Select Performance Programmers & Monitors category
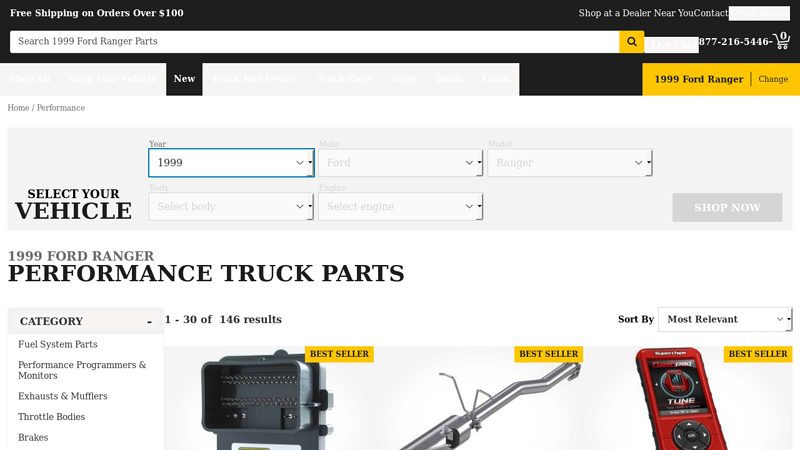 [x=82, y=370]
